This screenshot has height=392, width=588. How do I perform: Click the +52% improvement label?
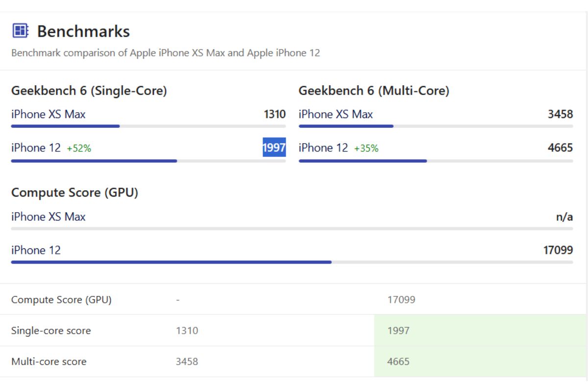click(79, 148)
